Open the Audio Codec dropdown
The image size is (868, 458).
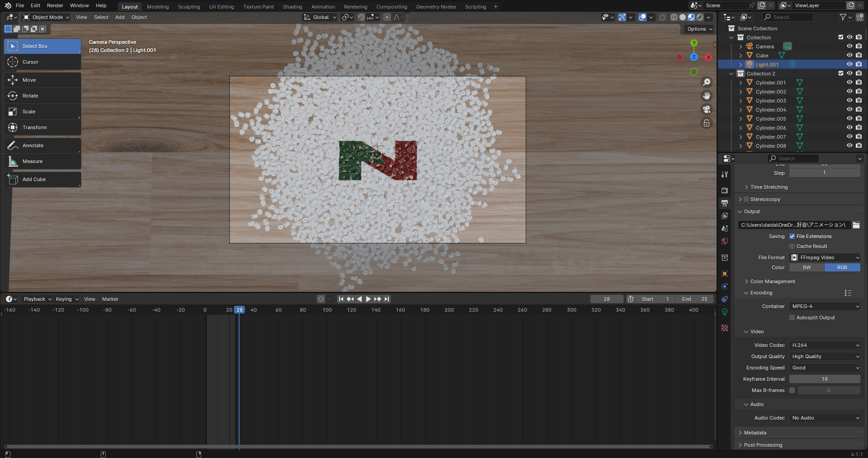click(x=825, y=418)
